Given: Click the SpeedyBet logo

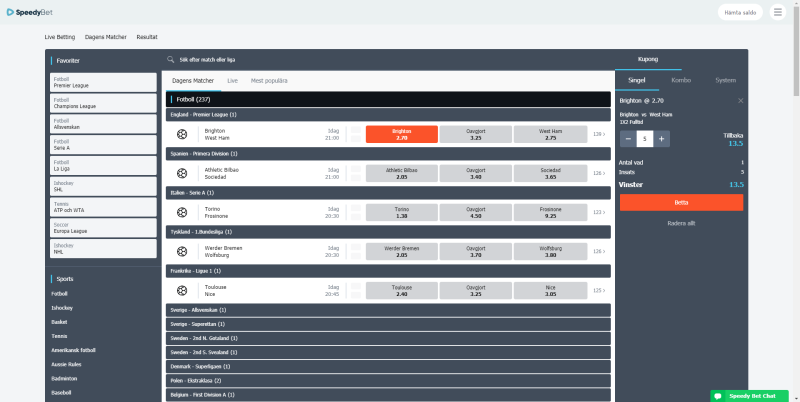Looking at the screenshot, I should tap(29, 12).
